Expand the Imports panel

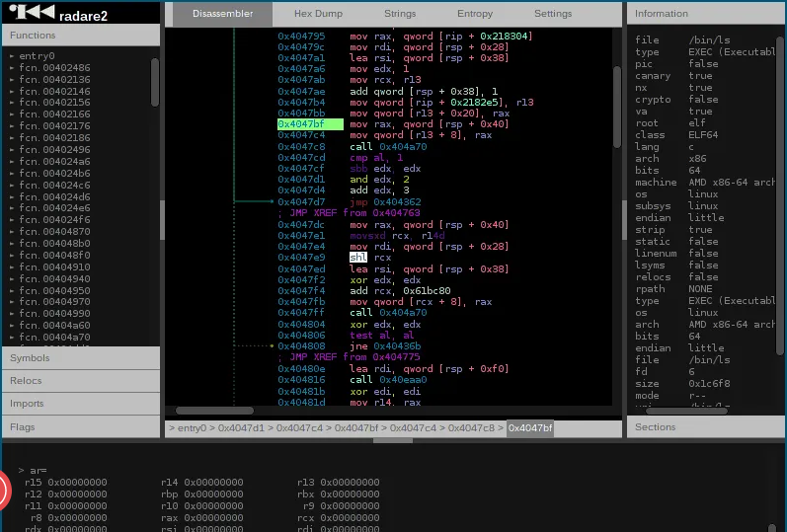coord(81,404)
